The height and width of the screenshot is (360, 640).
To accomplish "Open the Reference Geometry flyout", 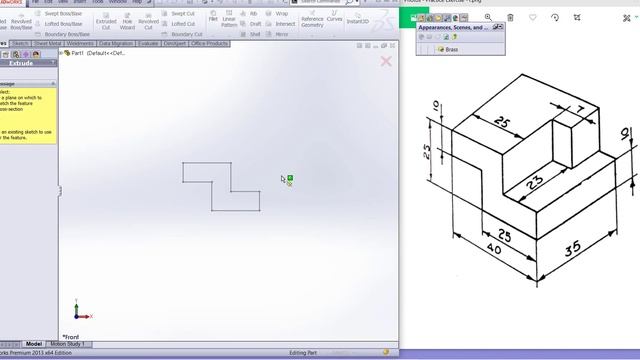I will pos(312,19).
